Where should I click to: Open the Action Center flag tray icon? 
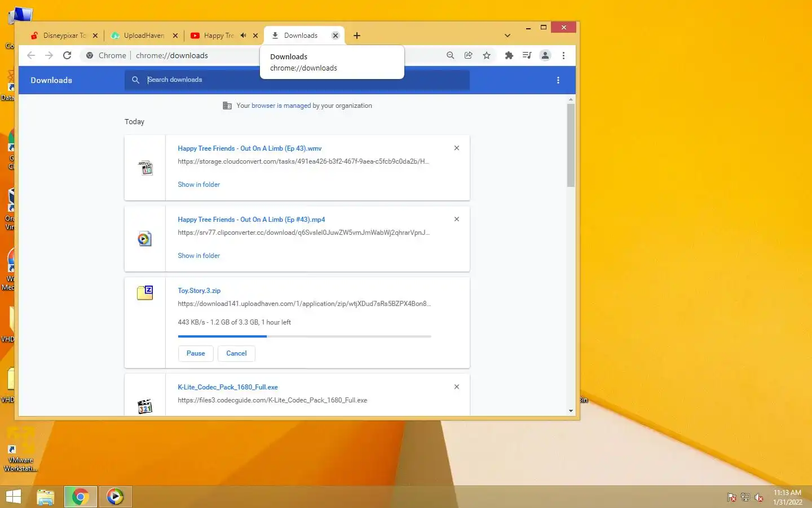(731, 497)
